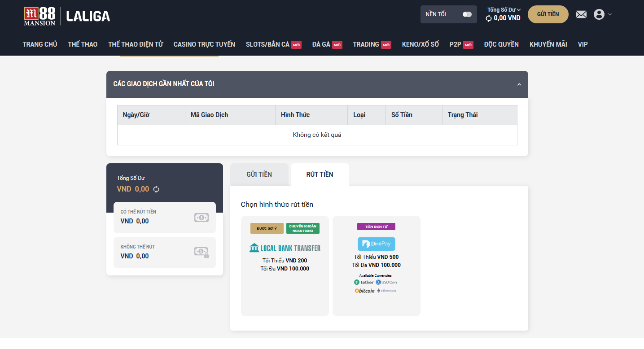Open the account menu chevron
Image resolution: width=644 pixels, height=349 pixels.
[609, 14]
